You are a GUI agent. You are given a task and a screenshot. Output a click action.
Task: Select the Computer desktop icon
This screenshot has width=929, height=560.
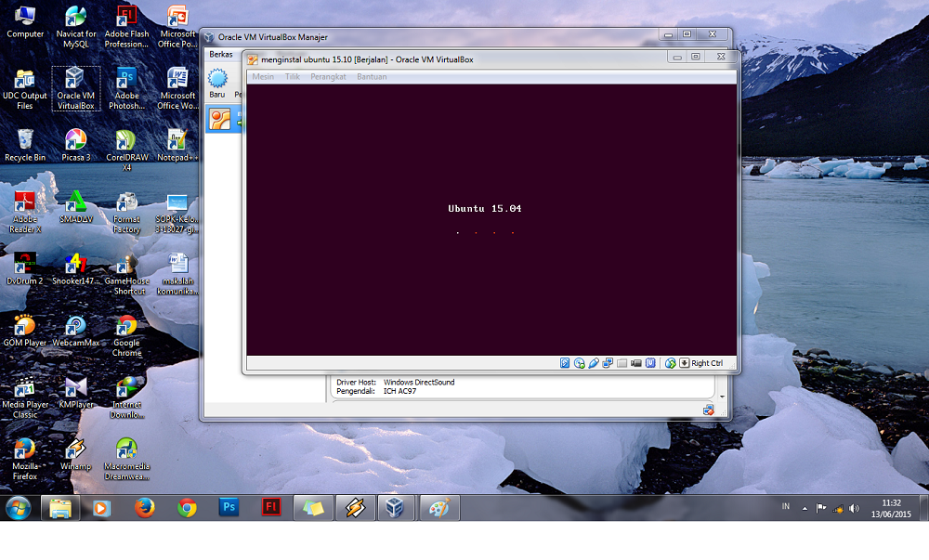25,22
